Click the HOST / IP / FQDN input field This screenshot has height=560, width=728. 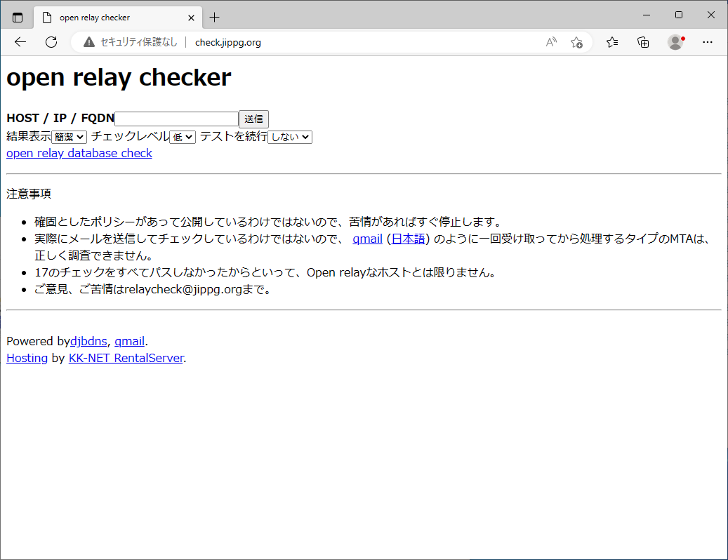176,119
